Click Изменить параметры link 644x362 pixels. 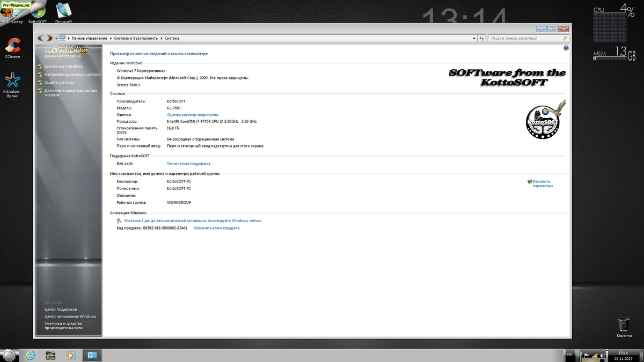pos(542,183)
